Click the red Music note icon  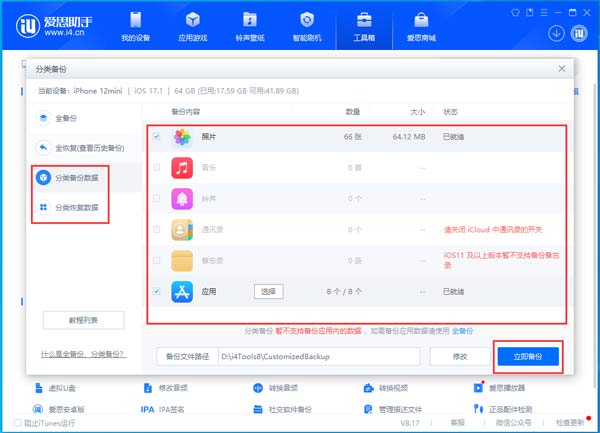(182, 168)
